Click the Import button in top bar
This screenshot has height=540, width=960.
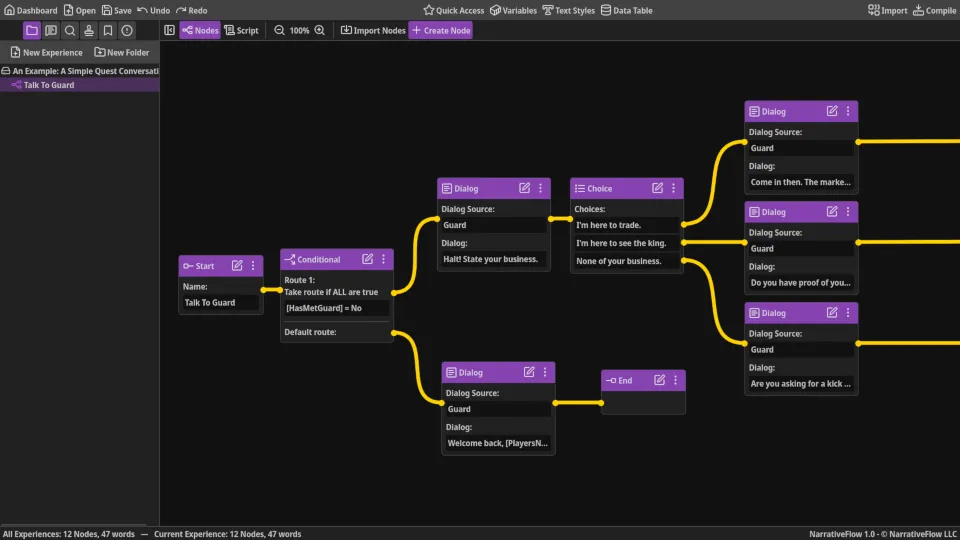click(887, 10)
